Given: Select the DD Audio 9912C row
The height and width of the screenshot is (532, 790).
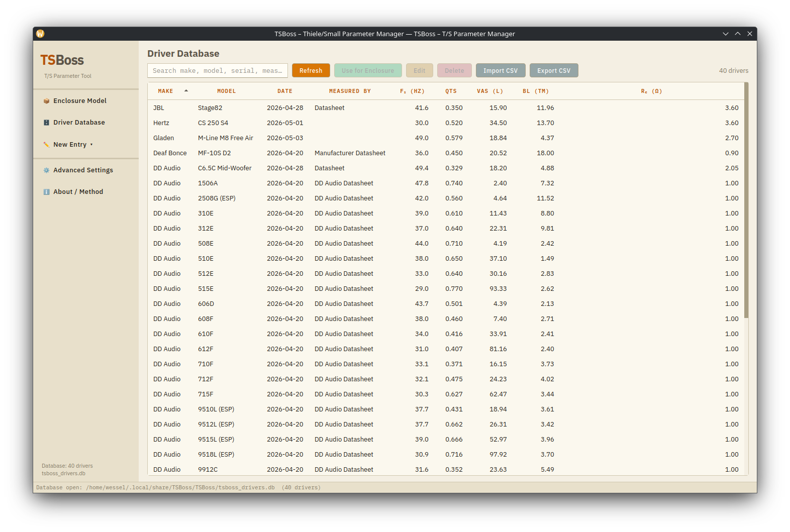Looking at the screenshot, I should point(446,469).
